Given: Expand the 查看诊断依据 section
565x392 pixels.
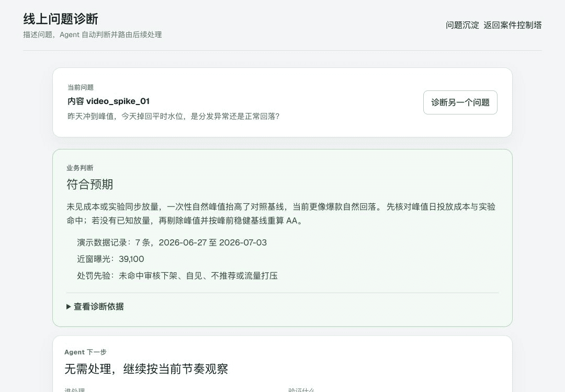Looking at the screenshot, I should [95, 306].
